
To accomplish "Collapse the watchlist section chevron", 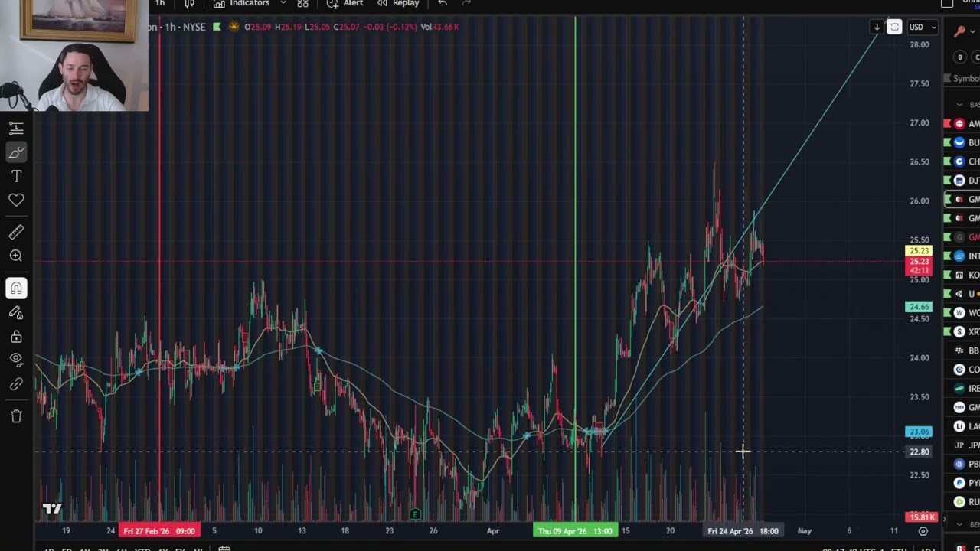I will 959,105.
